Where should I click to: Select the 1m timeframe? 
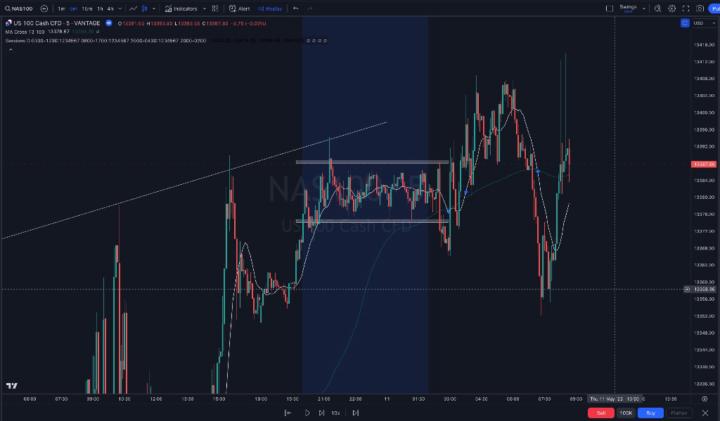[61, 8]
